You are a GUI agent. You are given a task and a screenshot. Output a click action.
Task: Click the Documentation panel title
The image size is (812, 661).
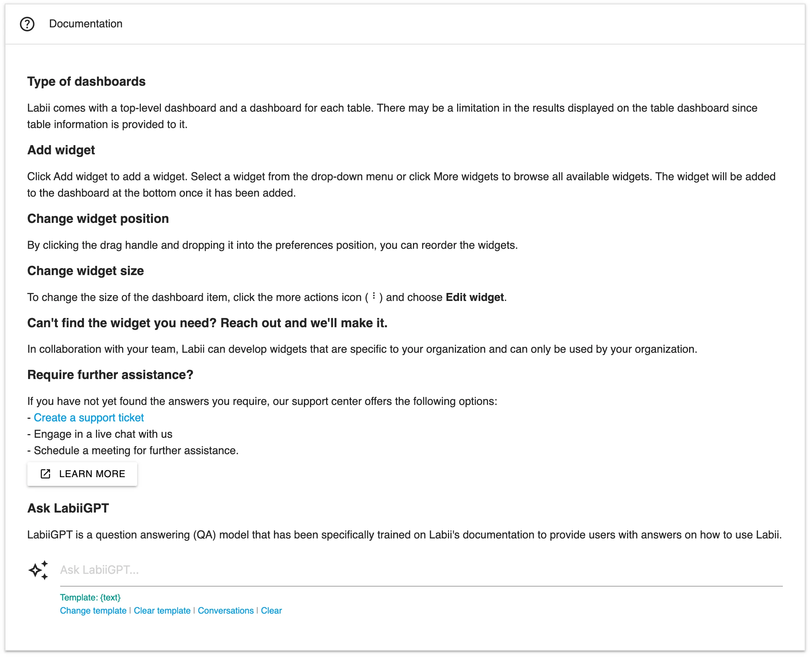86,24
